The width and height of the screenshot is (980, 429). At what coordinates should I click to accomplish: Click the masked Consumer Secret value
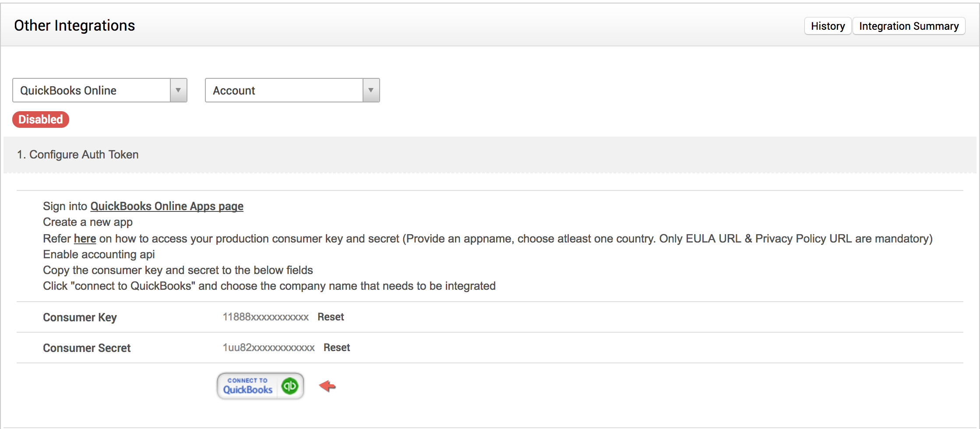coord(268,348)
